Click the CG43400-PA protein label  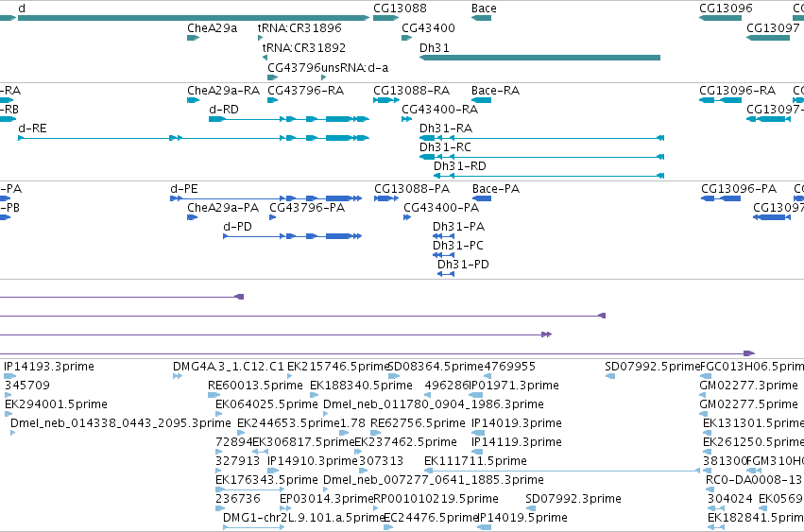pyautogui.click(x=441, y=208)
